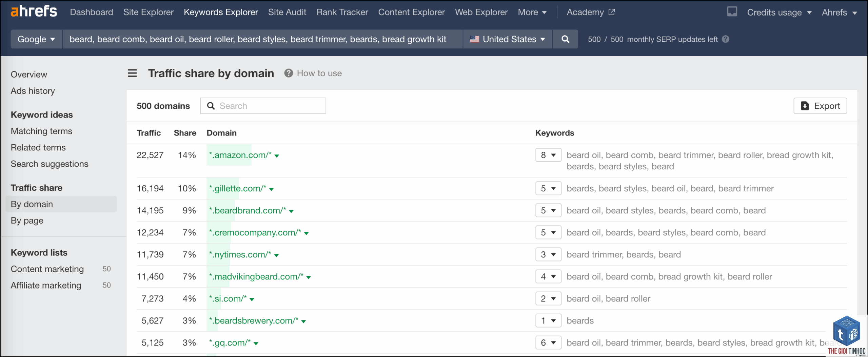Image resolution: width=868 pixels, height=357 pixels.
Task: Open the notifications monitor icon
Action: [x=732, y=12]
